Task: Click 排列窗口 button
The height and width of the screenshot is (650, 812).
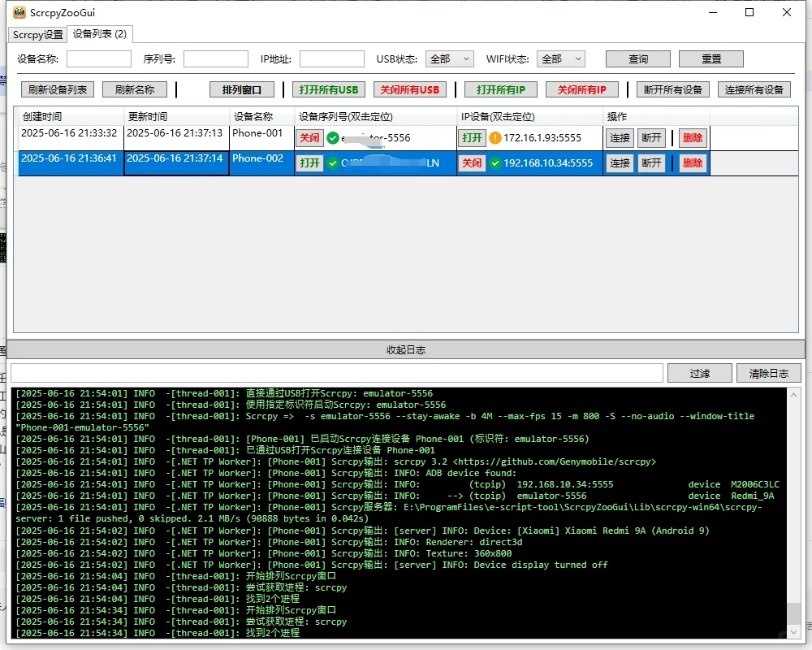Action: [x=241, y=89]
